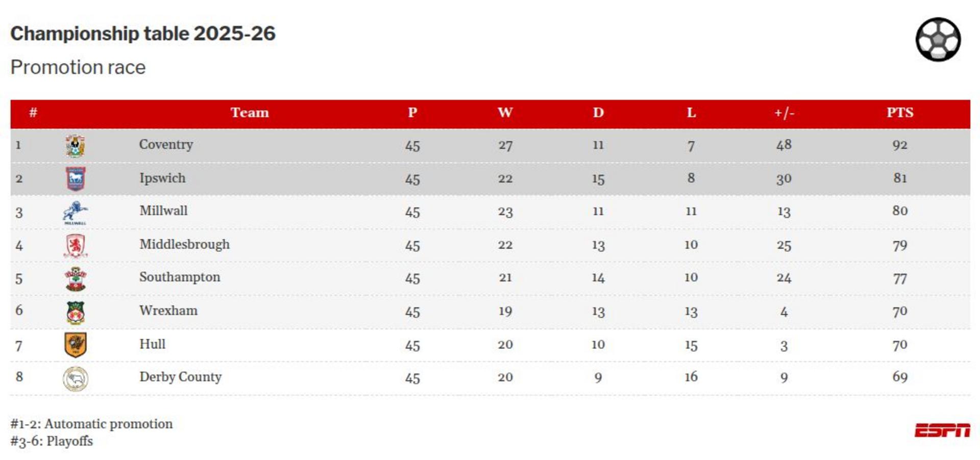Select the PTS column header
980x460 pixels.
(x=899, y=113)
